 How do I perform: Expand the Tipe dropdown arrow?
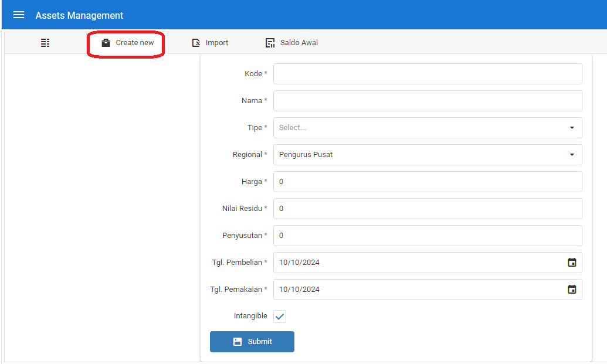point(572,128)
